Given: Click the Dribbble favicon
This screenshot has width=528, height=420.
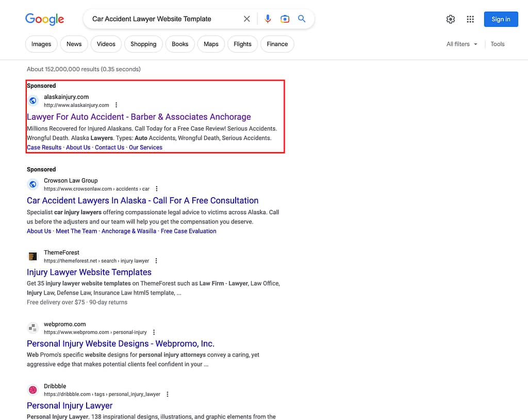Looking at the screenshot, I should click(33, 390).
